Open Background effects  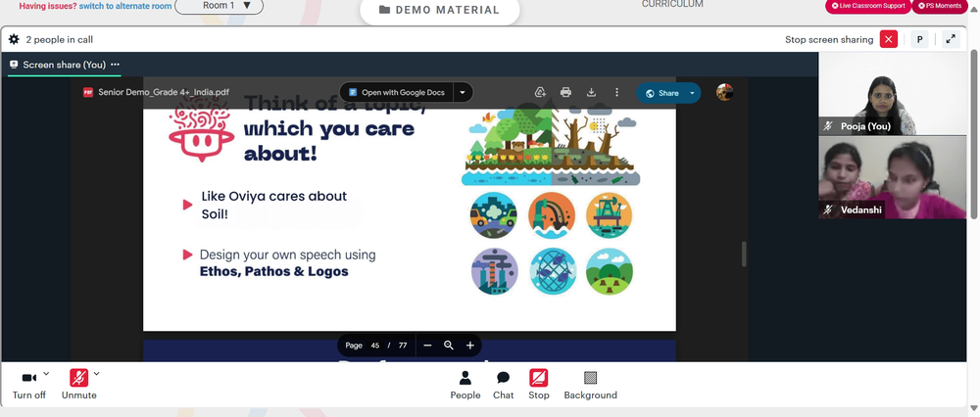click(x=590, y=385)
